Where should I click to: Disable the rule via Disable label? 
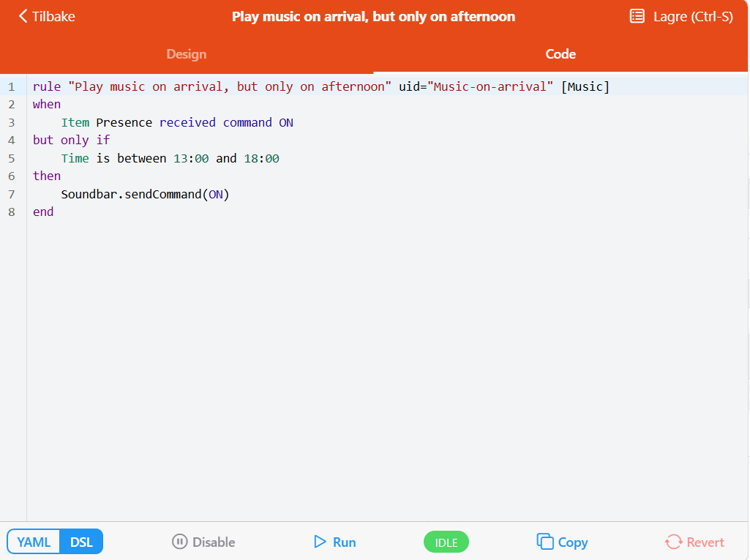pyautogui.click(x=214, y=542)
